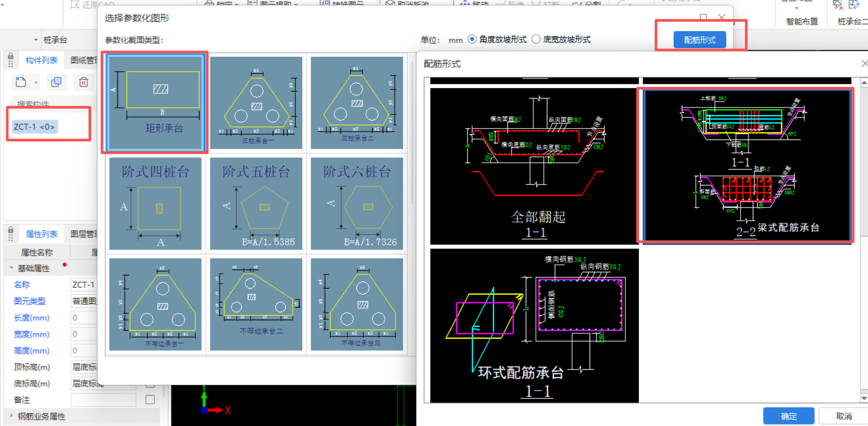Switch to the 构件列表 tab
The height and width of the screenshot is (426, 868).
[42, 61]
